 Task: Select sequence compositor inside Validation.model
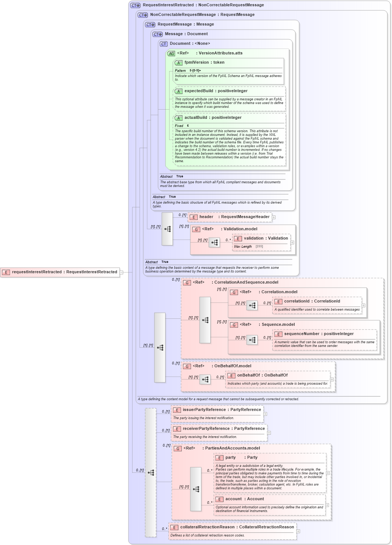pos(214,243)
